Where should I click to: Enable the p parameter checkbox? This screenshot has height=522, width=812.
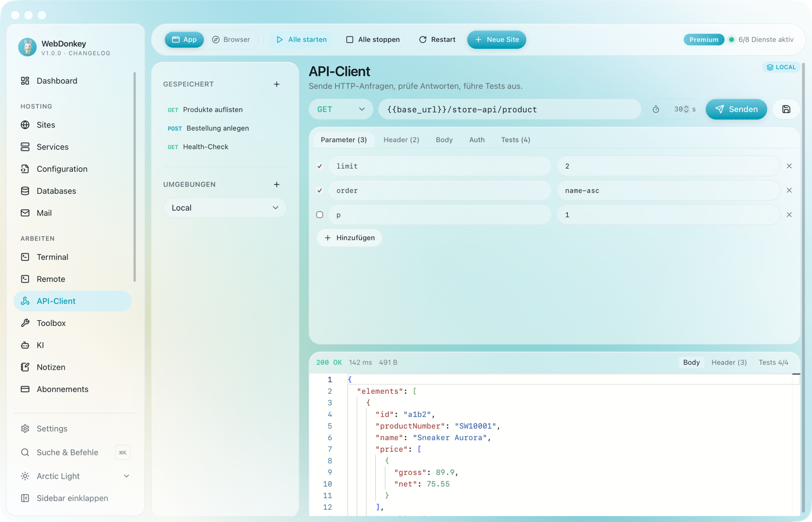(x=320, y=215)
